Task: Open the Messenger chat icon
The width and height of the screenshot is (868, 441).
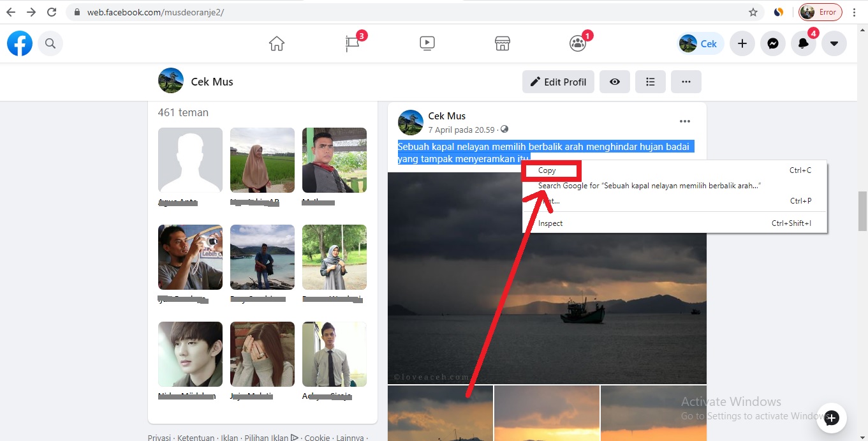Action: pyautogui.click(x=772, y=43)
